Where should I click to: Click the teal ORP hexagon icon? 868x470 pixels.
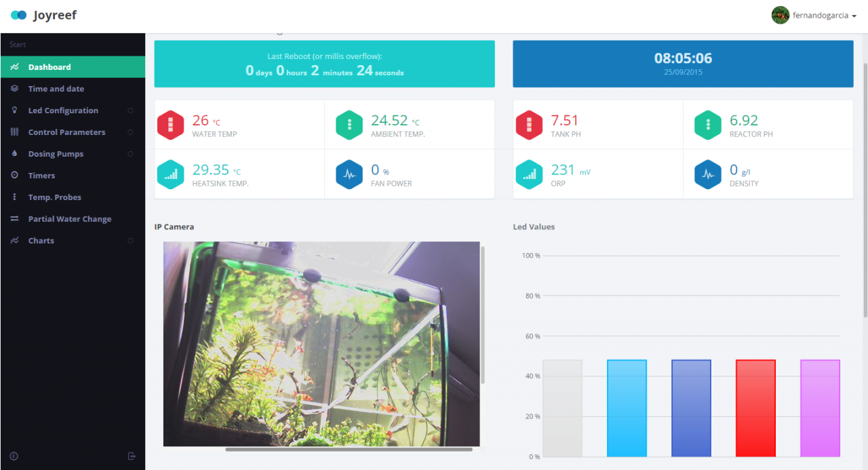(530, 174)
